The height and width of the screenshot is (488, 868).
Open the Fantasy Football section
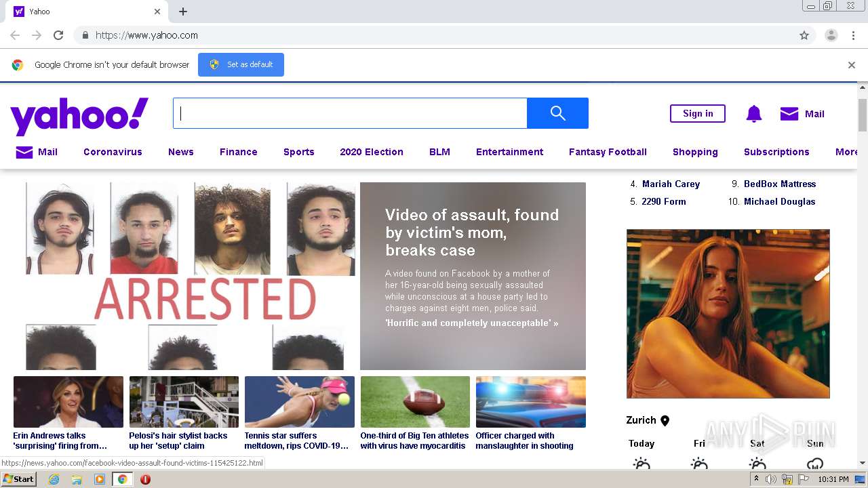coord(608,152)
